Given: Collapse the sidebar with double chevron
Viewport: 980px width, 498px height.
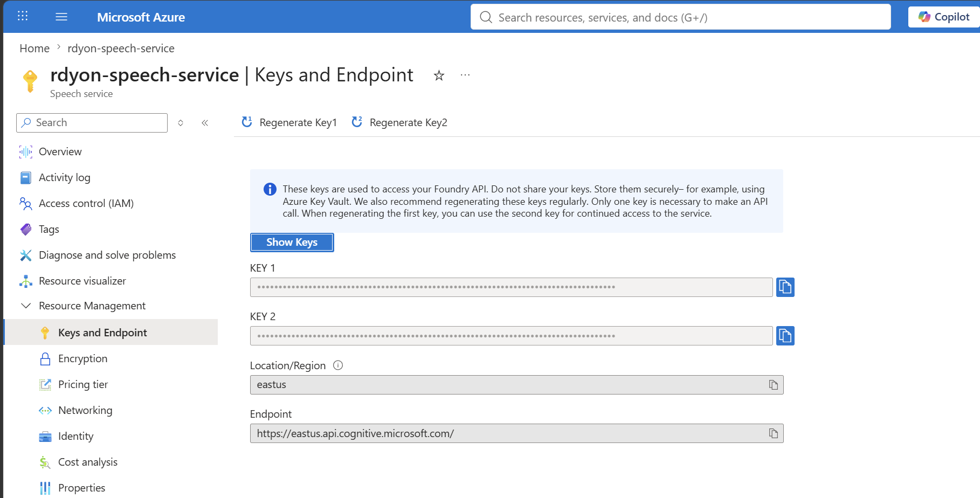Looking at the screenshot, I should [x=205, y=123].
